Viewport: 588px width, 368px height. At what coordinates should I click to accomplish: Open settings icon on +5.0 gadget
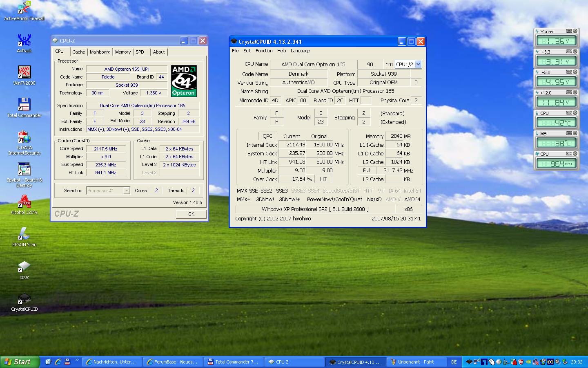(568, 72)
